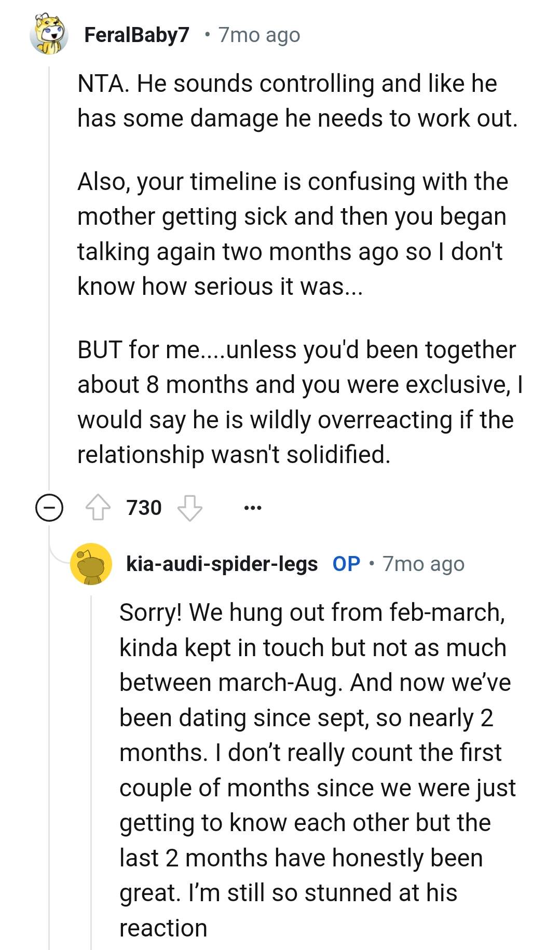The height and width of the screenshot is (950, 560).
Task: Tap the 730 vote score
Action: click(x=144, y=507)
